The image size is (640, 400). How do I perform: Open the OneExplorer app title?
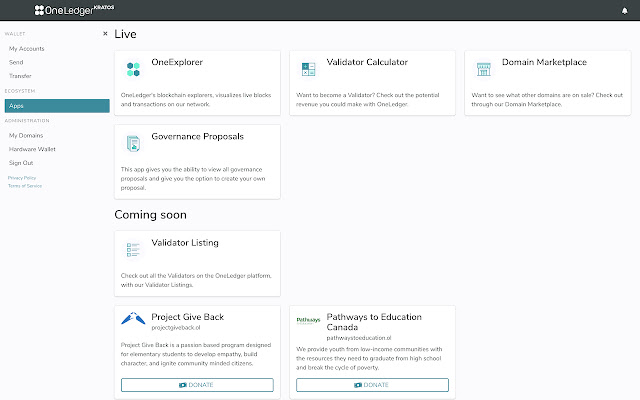[177, 62]
